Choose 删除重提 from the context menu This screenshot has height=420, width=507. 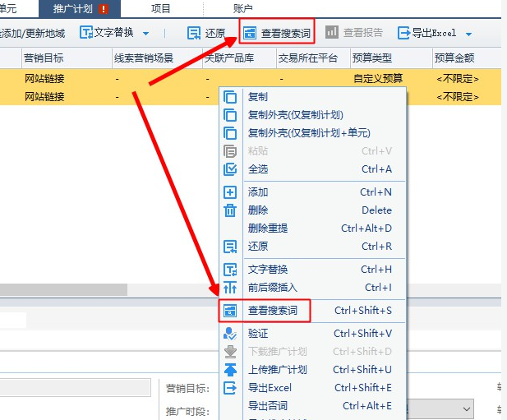(x=312, y=228)
